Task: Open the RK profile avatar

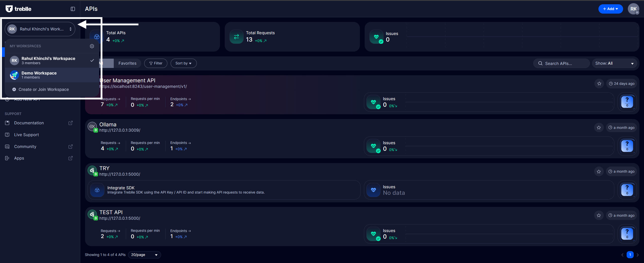Action: [633, 9]
